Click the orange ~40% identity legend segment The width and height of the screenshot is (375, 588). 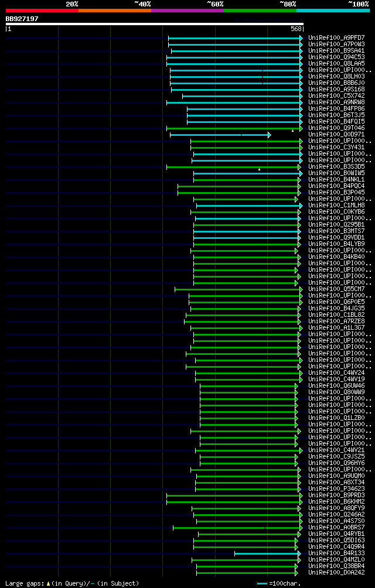click(115, 11)
